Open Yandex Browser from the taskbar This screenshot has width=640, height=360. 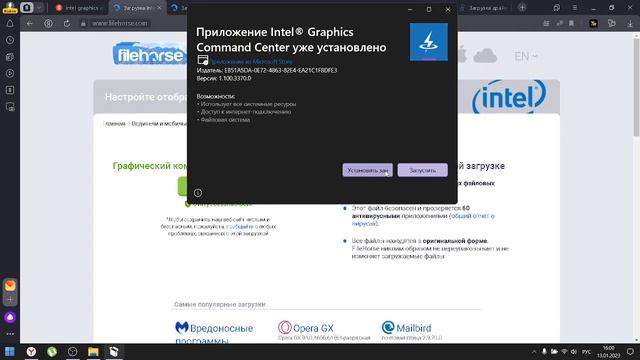31,351
